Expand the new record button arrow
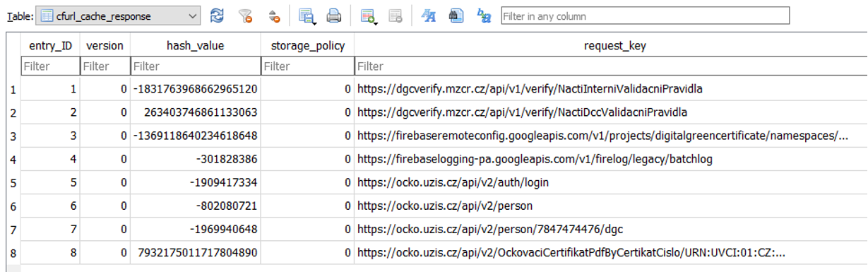Image resolution: width=868 pixels, height=272 pixels. coord(377,21)
